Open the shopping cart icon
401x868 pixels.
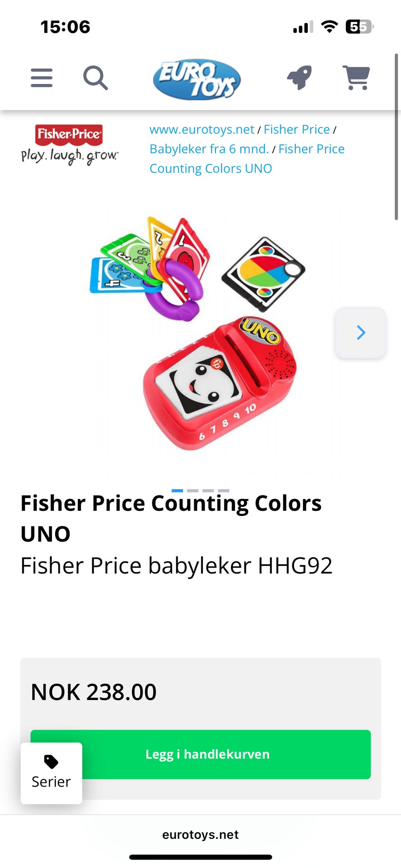tap(356, 78)
